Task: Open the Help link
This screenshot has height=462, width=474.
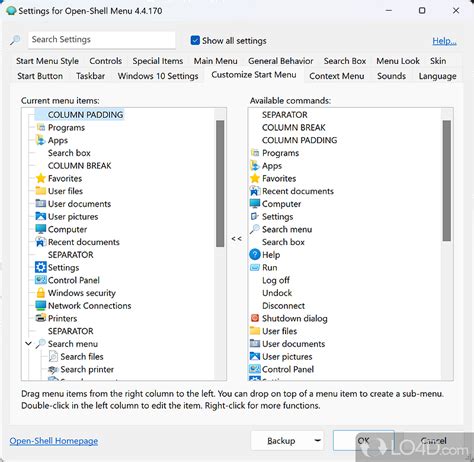Action: (x=444, y=41)
